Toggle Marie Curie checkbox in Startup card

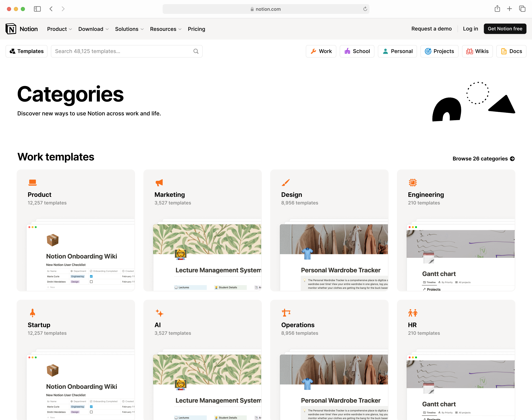pyautogui.click(x=91, y=407)
